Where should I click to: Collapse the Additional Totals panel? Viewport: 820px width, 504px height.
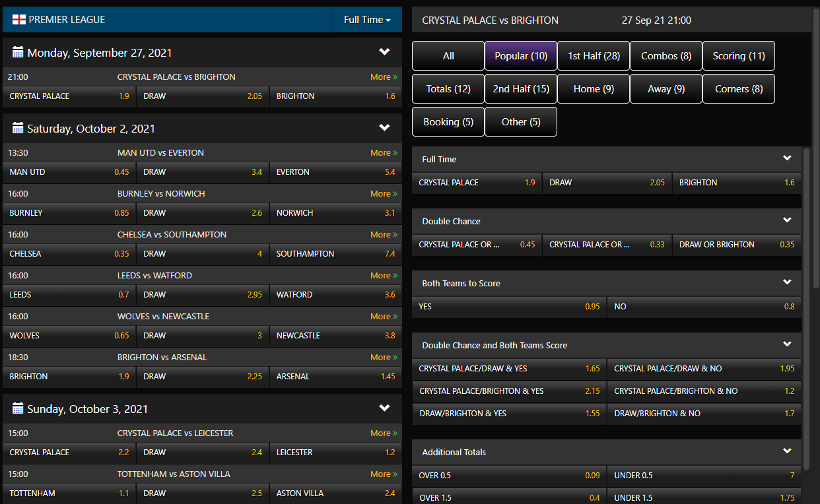(787, 451)
